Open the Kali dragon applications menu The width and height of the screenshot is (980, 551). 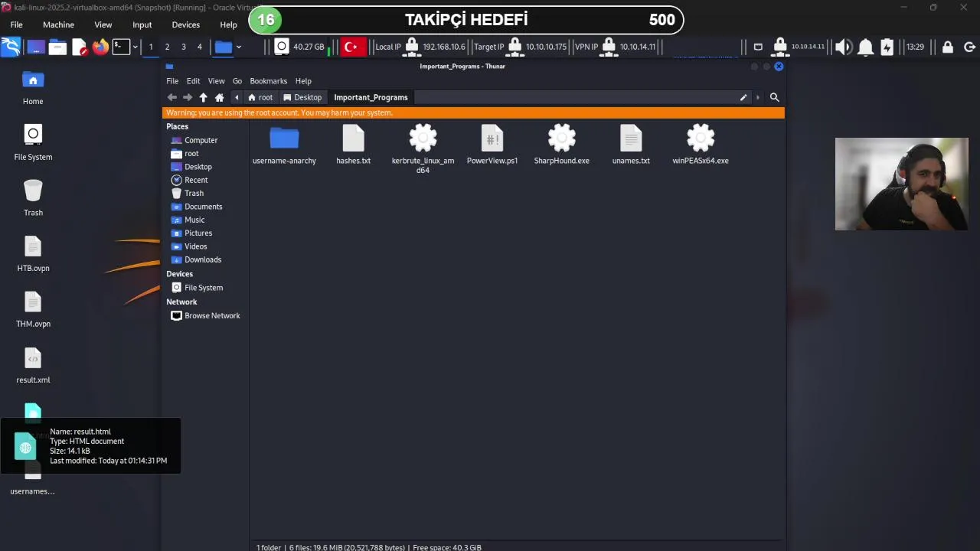pos(11,47)
